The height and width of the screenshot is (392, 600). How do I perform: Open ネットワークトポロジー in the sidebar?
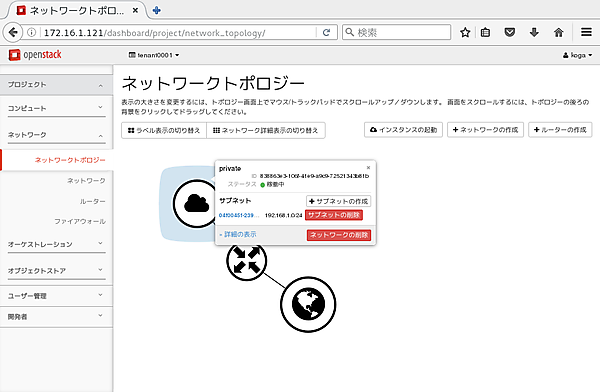70,160
